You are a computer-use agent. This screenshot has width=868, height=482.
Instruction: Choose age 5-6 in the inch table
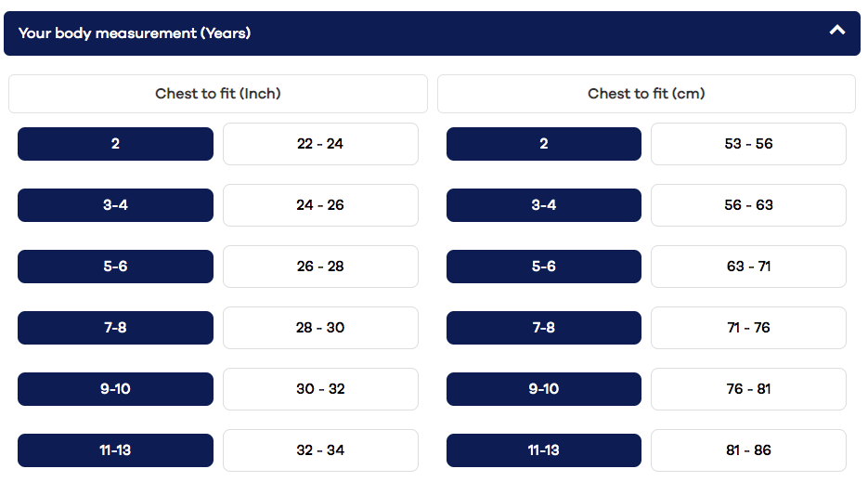click(115, 267)
